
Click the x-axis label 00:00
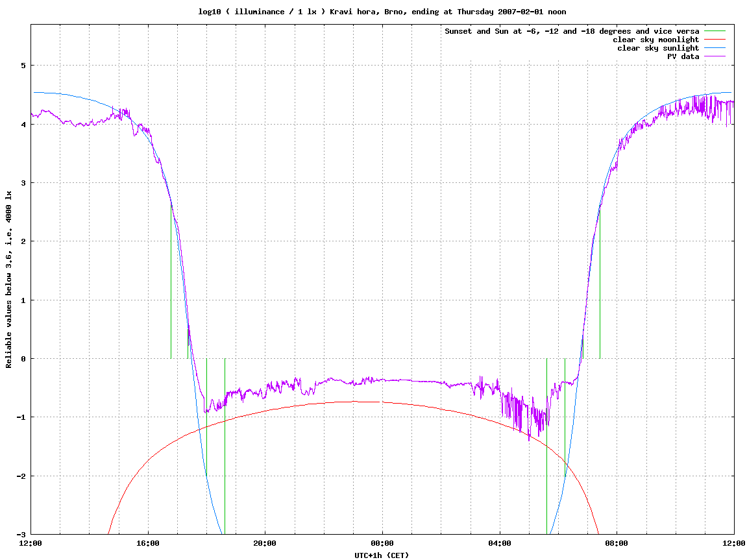coord(382,543)
